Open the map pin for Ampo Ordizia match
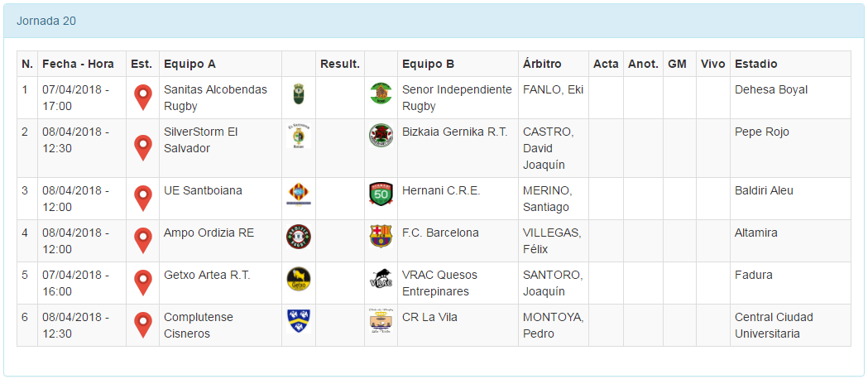The image size is (868, 379). 143,240
